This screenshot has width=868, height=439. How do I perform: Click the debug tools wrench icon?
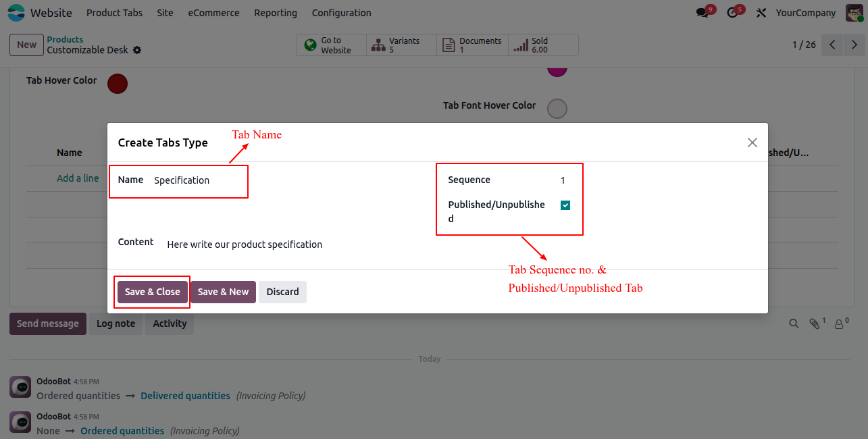[x=761, y=13]
